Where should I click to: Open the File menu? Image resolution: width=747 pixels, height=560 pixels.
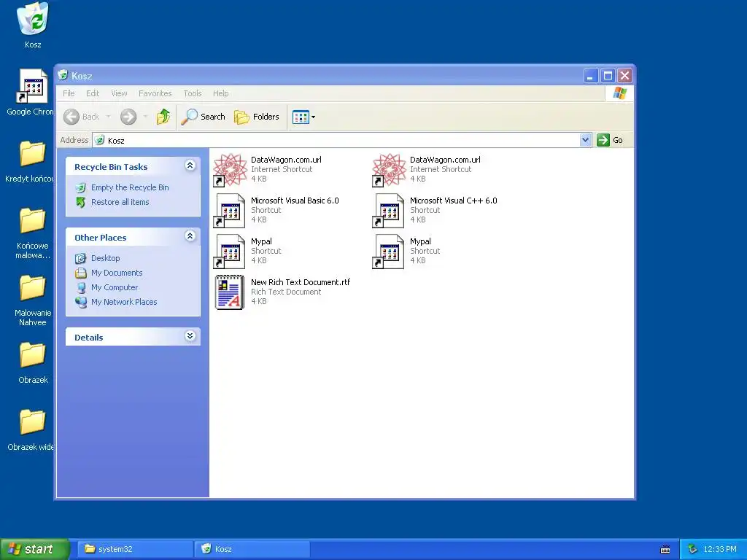pyautogui.click(x=69, y=93)
